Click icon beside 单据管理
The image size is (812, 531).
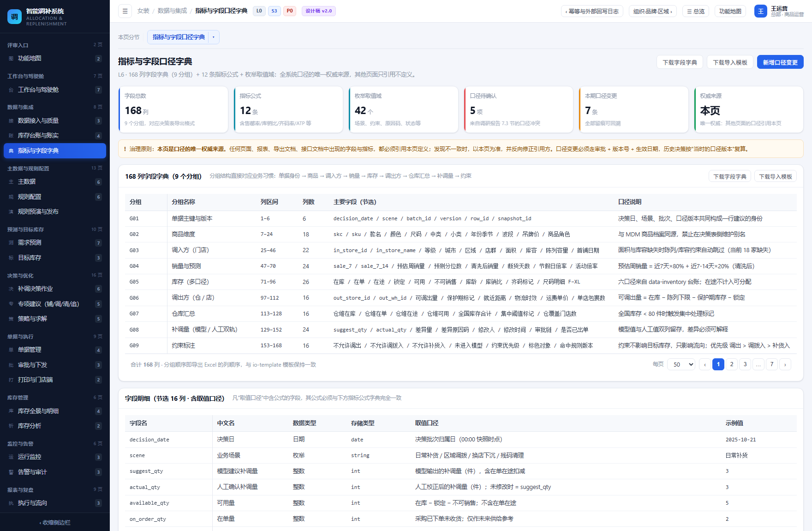point(11,350)
